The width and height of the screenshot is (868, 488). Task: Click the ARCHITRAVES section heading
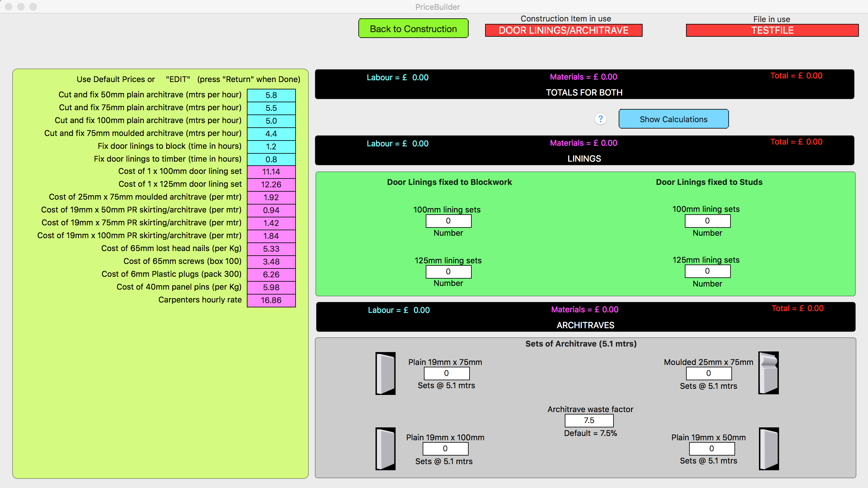(585, 325)
